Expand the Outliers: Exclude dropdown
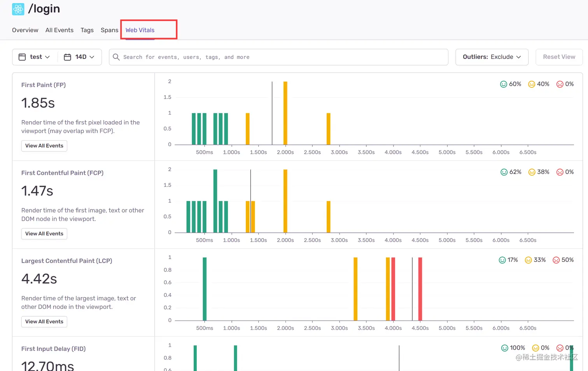Screen dimensions: 588x371 pos(492,57)
